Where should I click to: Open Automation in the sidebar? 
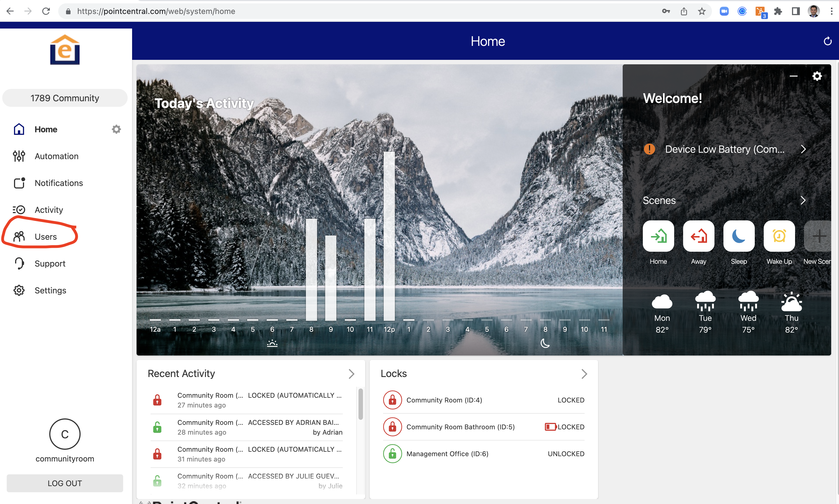[57, 156]
